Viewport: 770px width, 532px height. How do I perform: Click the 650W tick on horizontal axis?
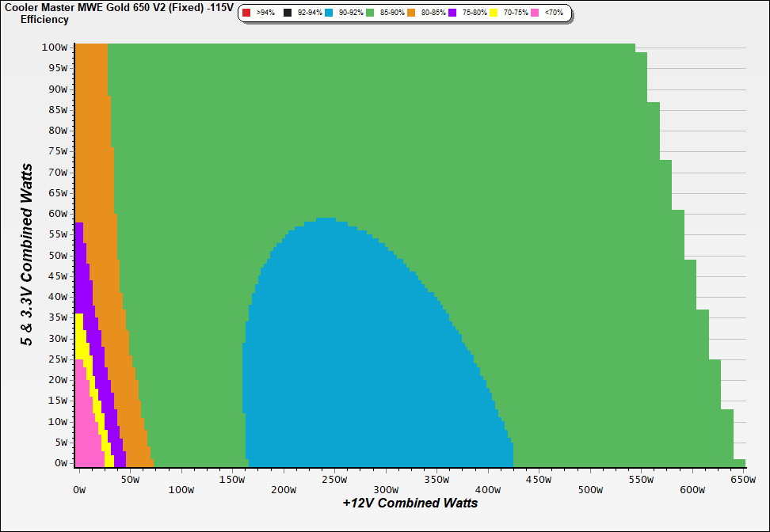(743, 480)
